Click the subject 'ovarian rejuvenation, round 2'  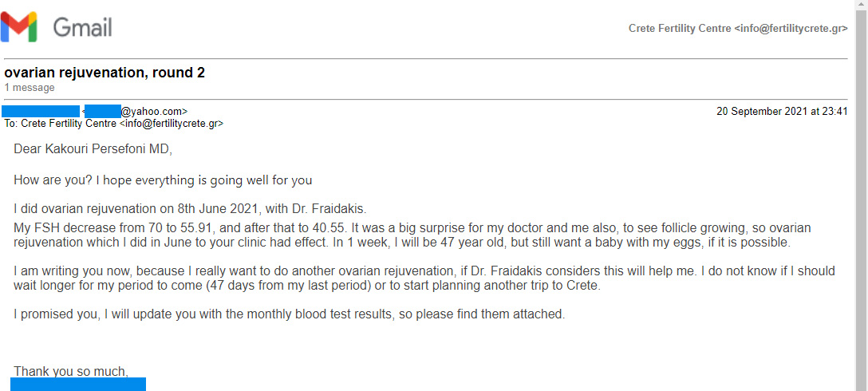(105, 73)
